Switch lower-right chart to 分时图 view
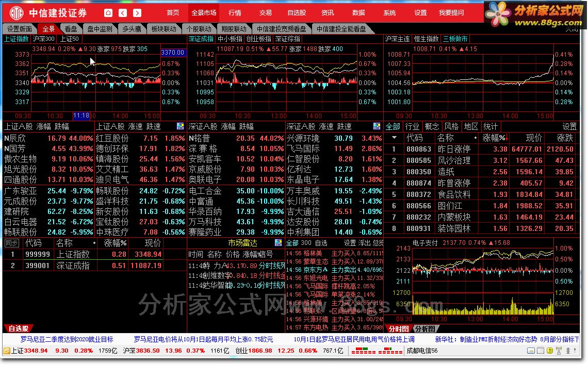The width and height of the screenshot is (588, 365). pos(398,329)
